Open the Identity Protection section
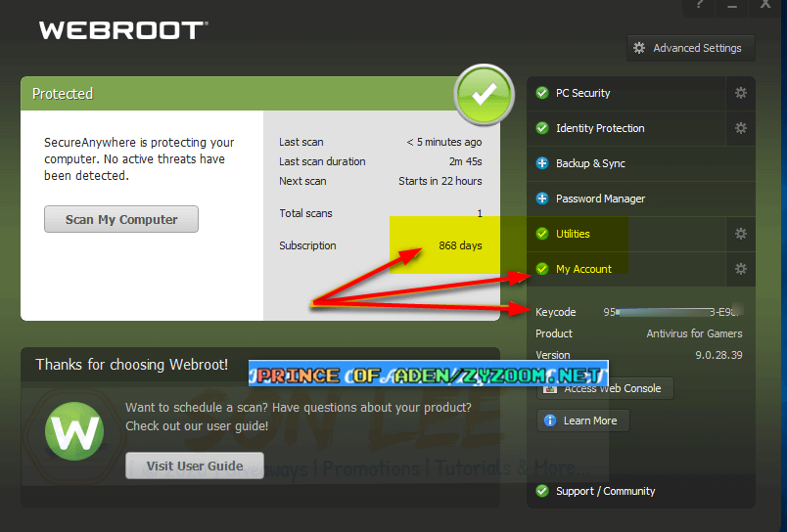Image resolution: width=787 pixels, height=532 pixels. tap(625, 128)
